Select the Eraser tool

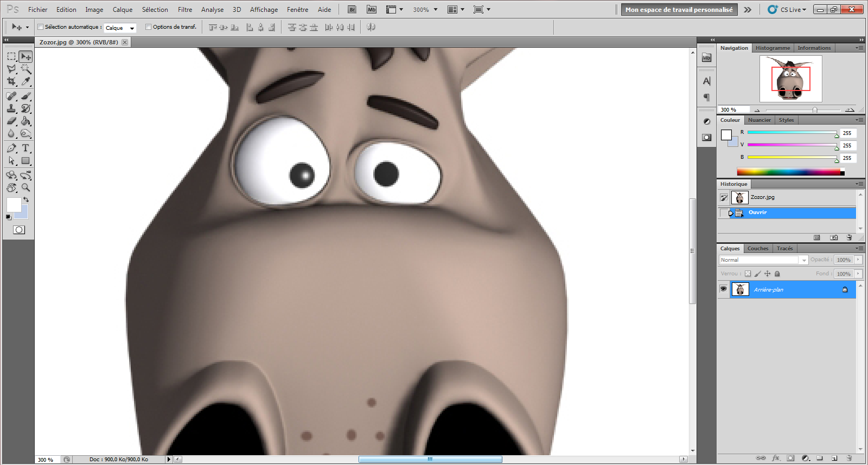(11, 121)
